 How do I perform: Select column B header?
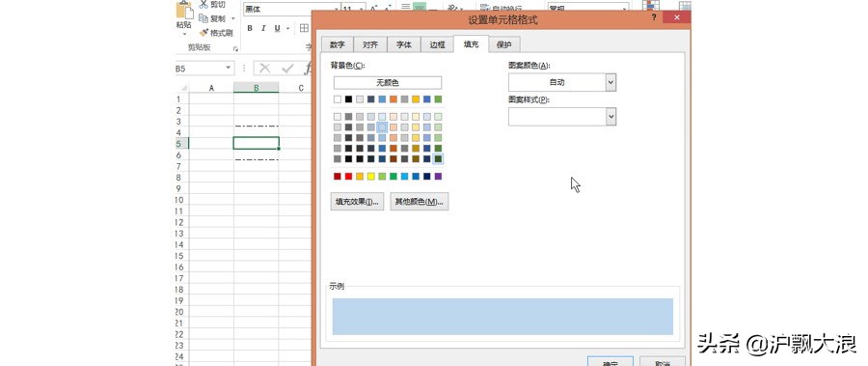(x=257, y=88)
